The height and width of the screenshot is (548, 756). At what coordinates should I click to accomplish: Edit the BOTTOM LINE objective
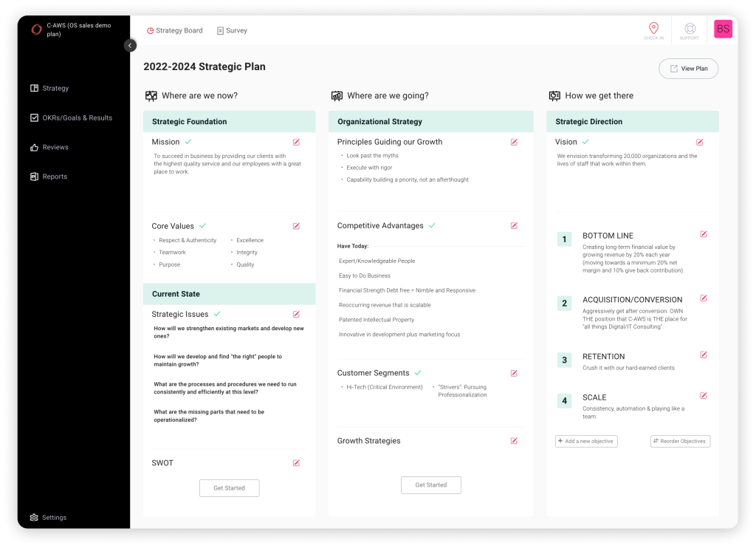tap(704, 234)
